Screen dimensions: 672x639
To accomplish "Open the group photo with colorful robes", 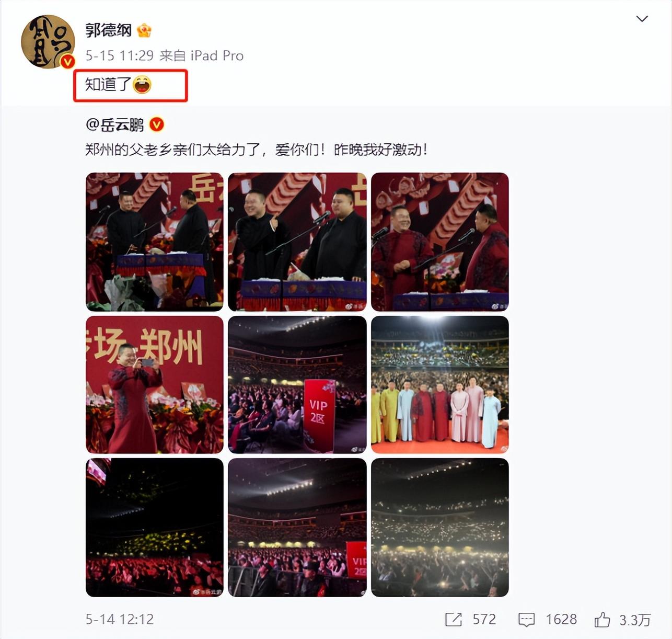I will pos(439,384).
